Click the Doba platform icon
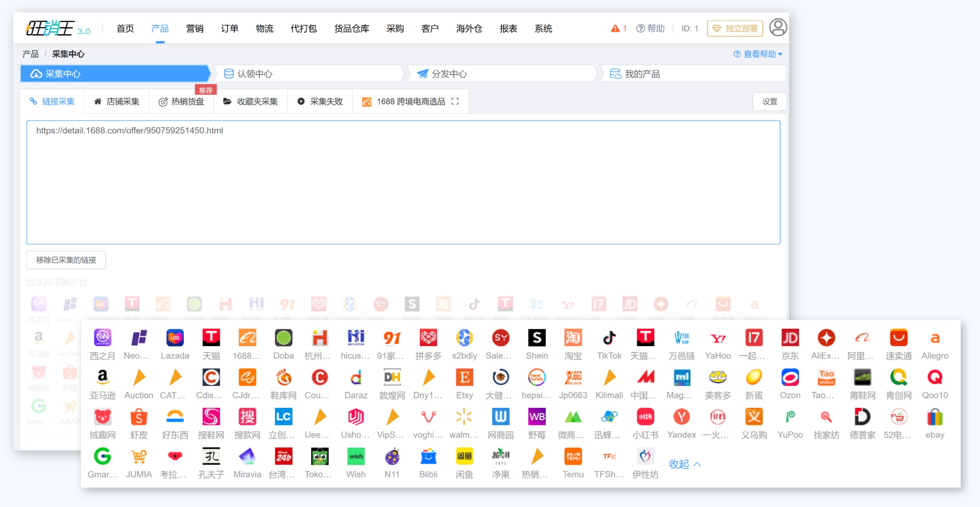Screen dimensions: 980x507 coord(284,338)
